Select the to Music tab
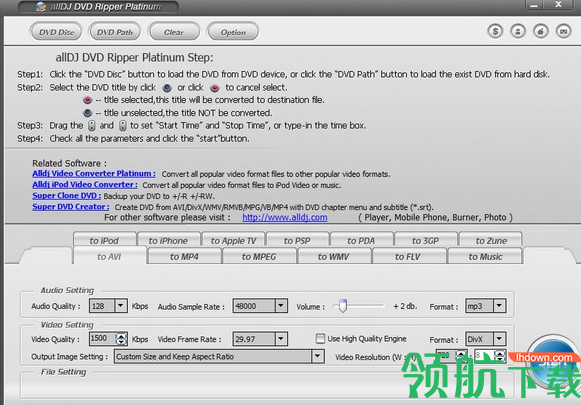This screenshot has width=581, height=405. coord(485,256)
